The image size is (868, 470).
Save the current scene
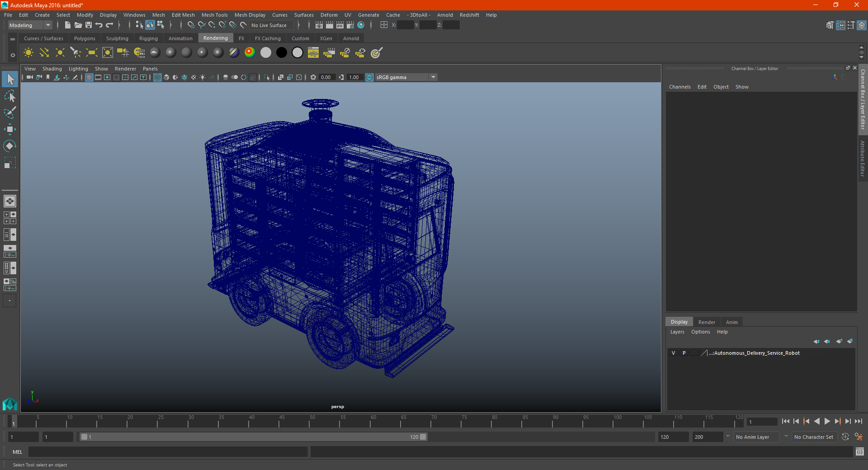point(89,25)
